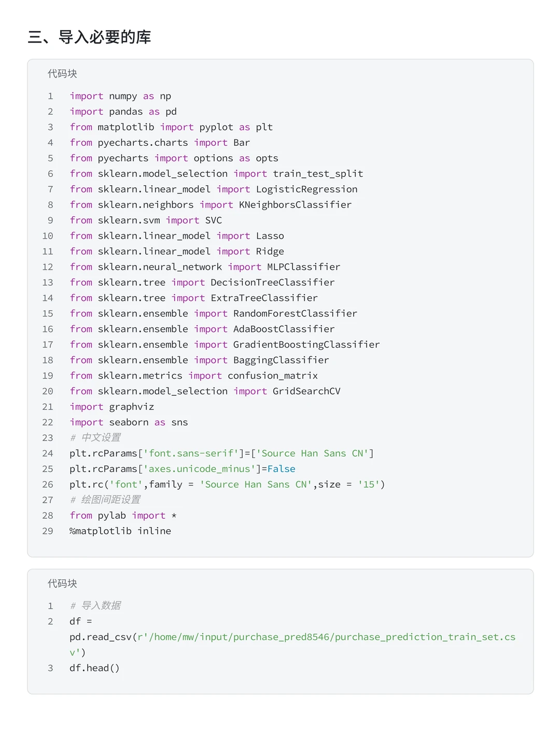Click 'MLPClassifier' in line 12
The height and width of the screenshot is (747, 560).
[x=303, y=267]
